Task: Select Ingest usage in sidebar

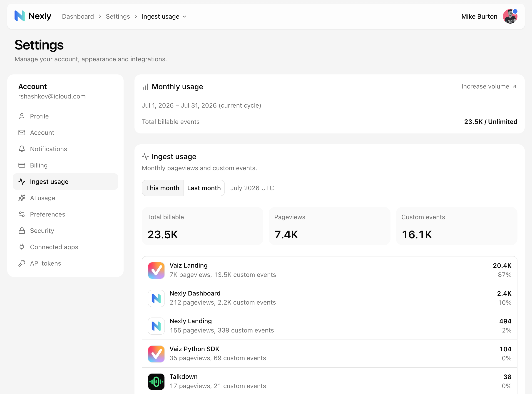Action: point(65,182)
